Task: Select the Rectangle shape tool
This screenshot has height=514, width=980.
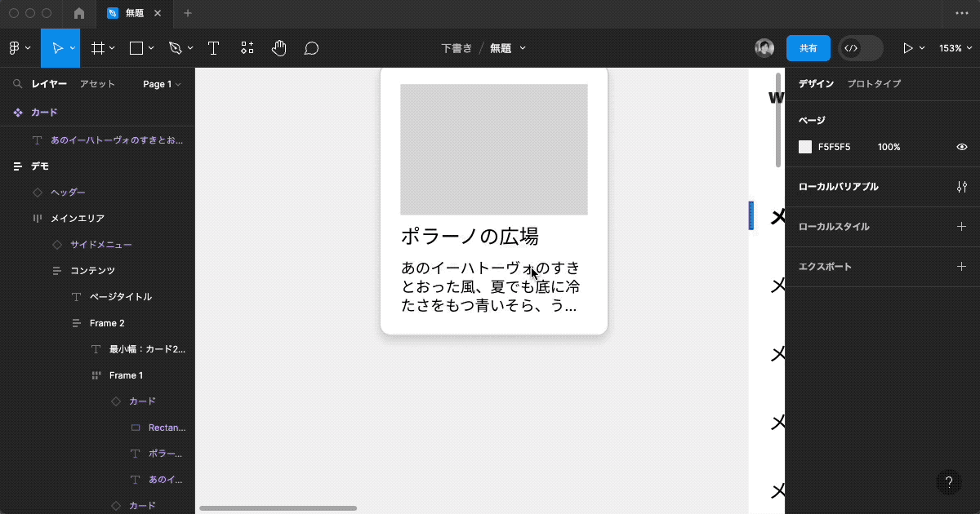Action: point(136,47)
